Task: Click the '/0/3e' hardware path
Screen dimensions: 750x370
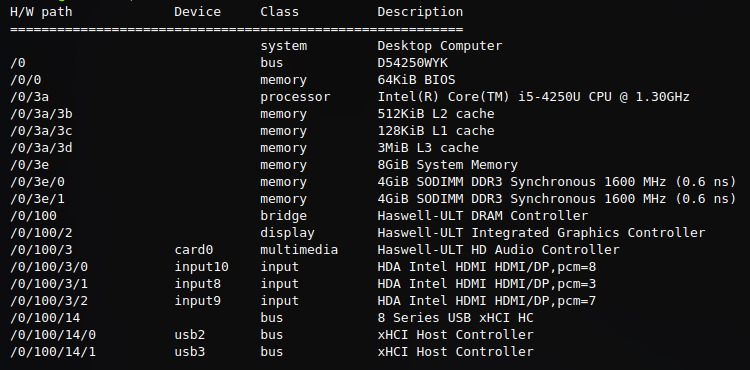Action: coord(30,165)
